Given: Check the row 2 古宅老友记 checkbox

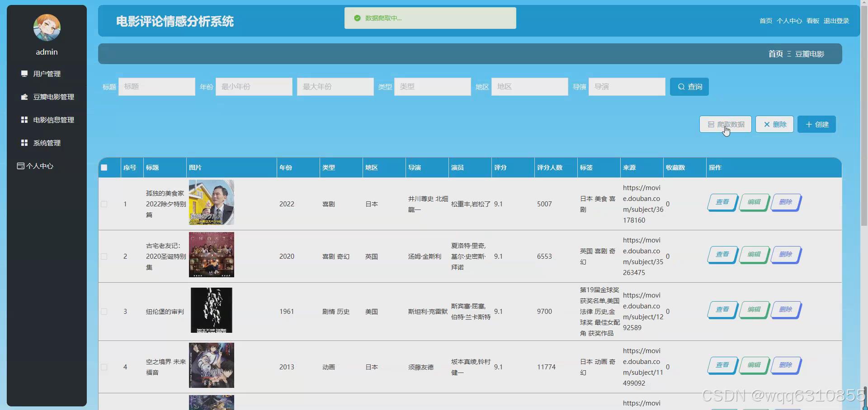Looking at the screenshot, I should tap(104, 256).
